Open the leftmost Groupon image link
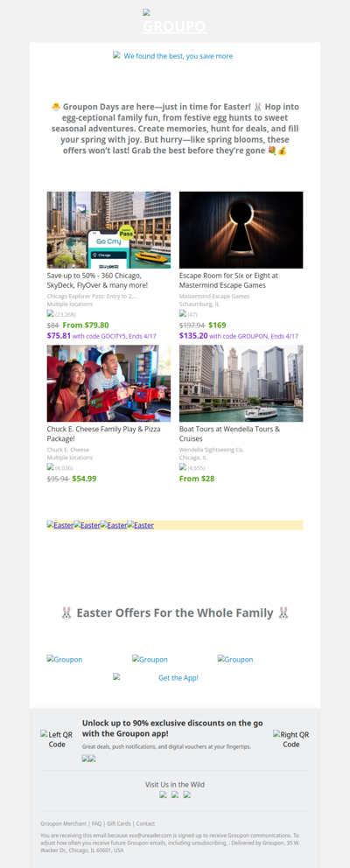The image size is (350, 868). [65, 659]
